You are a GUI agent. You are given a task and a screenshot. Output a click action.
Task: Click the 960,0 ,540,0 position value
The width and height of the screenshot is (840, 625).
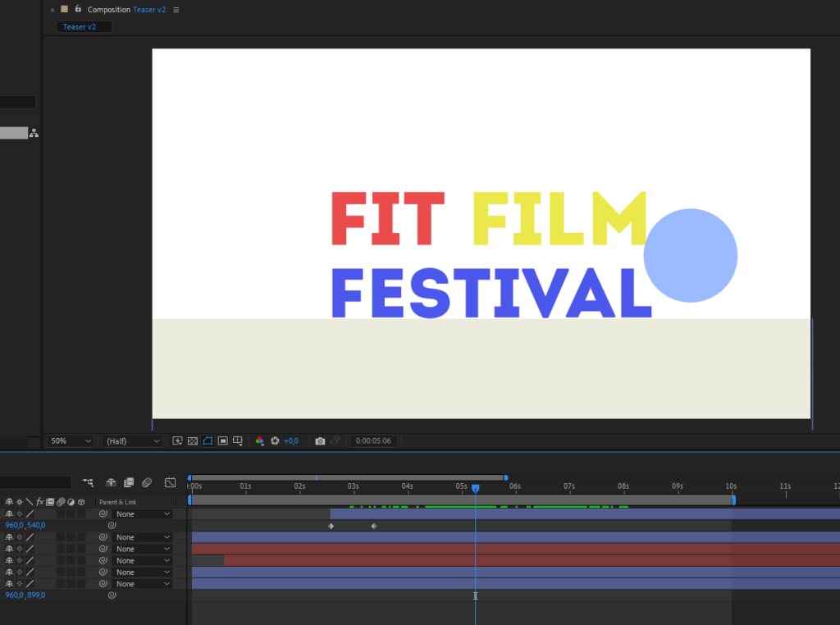coord(25,526)
